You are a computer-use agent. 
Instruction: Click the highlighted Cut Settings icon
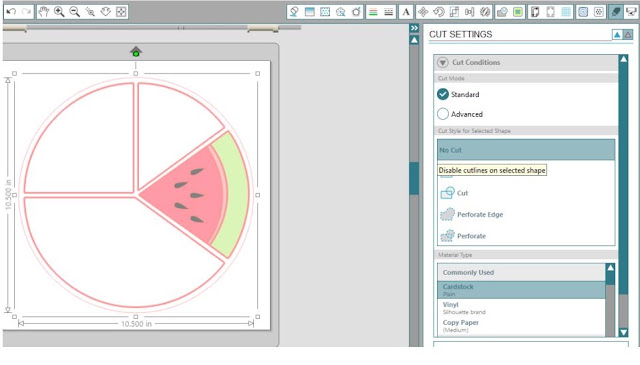pyautogui.click(x=616, y=12)
